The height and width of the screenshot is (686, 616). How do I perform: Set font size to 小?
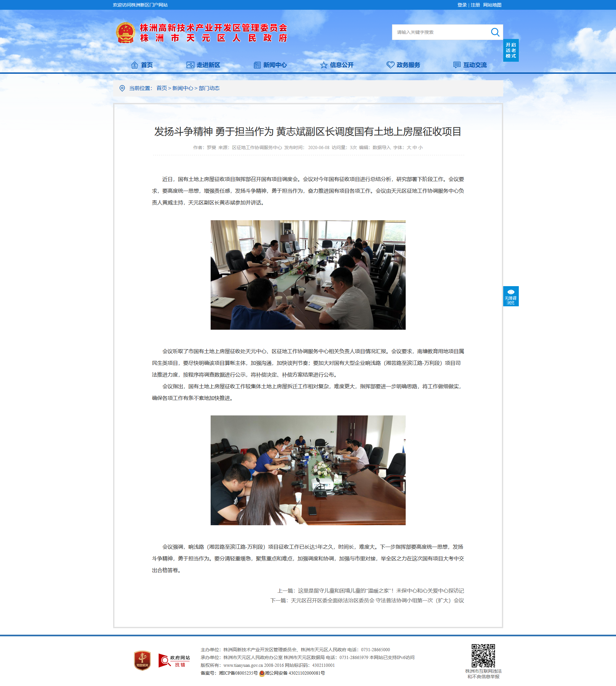pos(420,147)
